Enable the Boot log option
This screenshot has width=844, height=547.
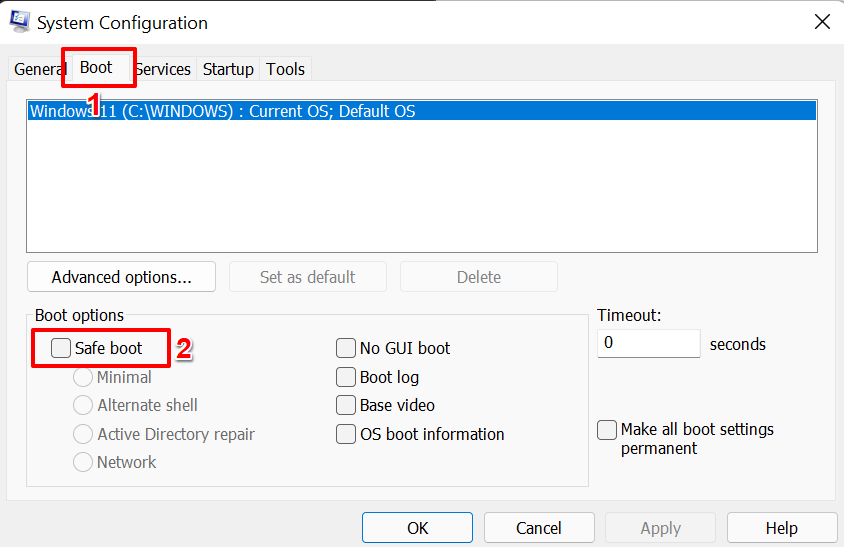(346, 377)
